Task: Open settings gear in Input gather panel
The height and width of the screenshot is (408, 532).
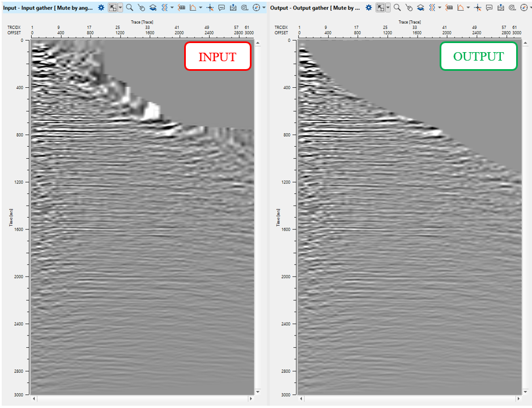Action: click(x=101, y=8)
